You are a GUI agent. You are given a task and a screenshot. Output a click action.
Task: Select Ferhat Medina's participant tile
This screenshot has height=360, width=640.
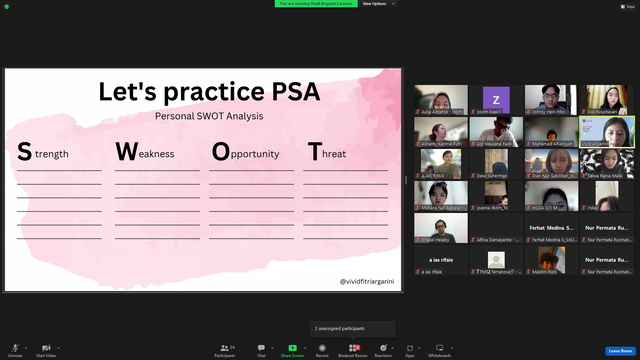point(551,228)
